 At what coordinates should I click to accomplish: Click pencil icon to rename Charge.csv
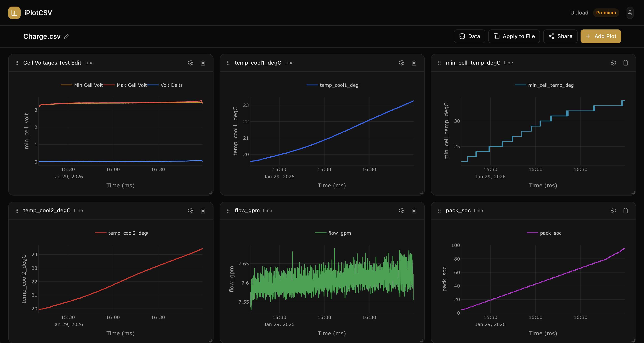click(x=66, y=36)
